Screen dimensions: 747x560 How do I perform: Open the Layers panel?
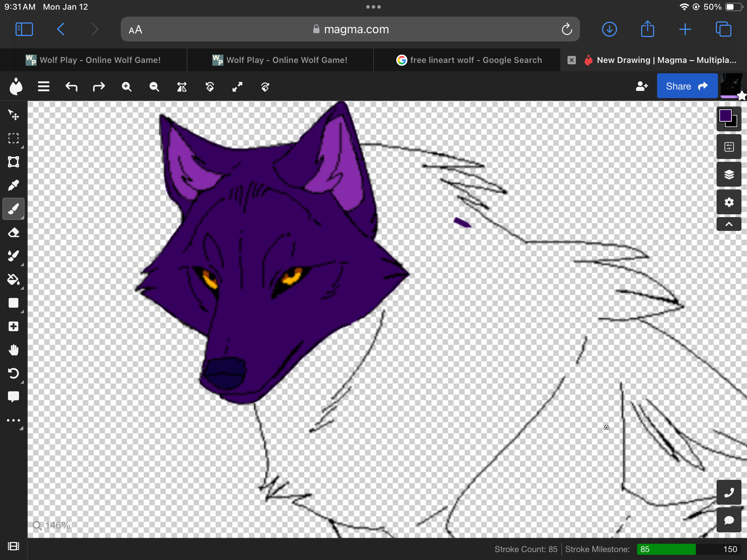pyautogui.click(x=729, y=174)
